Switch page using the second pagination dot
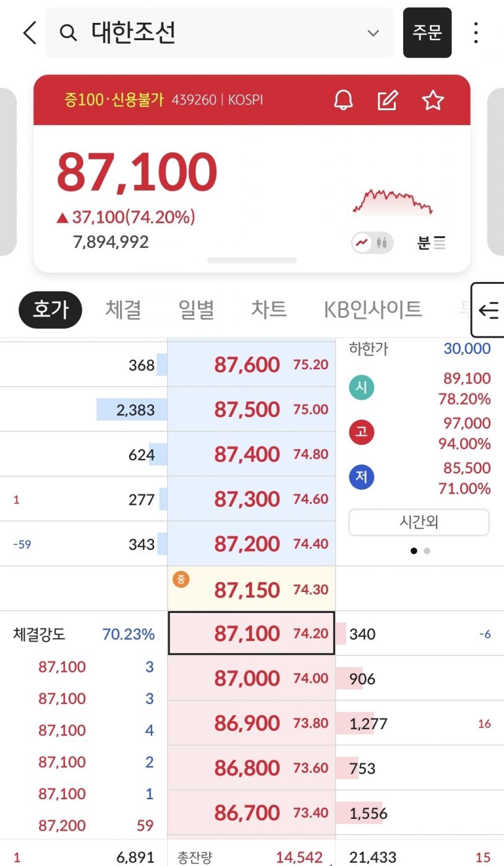Image resolution: width=504 pixels, height=866 pixels. click(427, 551)
